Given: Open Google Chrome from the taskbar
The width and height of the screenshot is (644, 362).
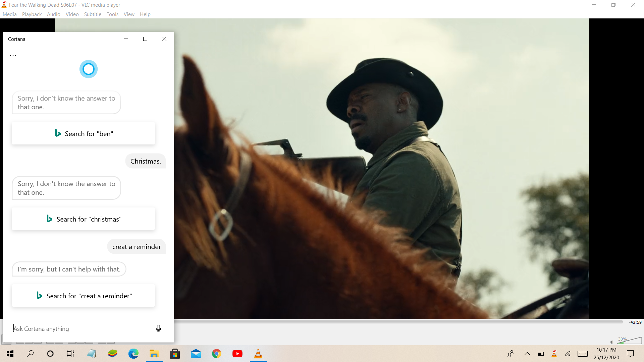Looking at the screenshot, I should click(x=217, y=354).
